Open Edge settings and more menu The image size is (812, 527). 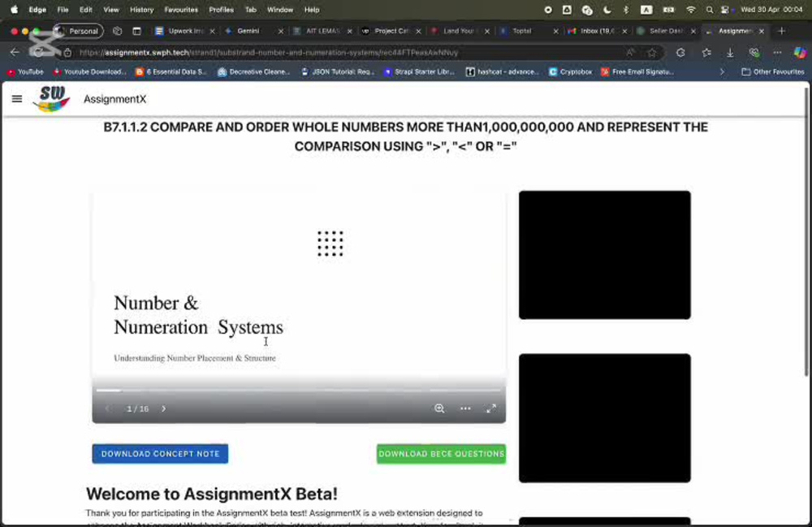[x=777, y=52]
